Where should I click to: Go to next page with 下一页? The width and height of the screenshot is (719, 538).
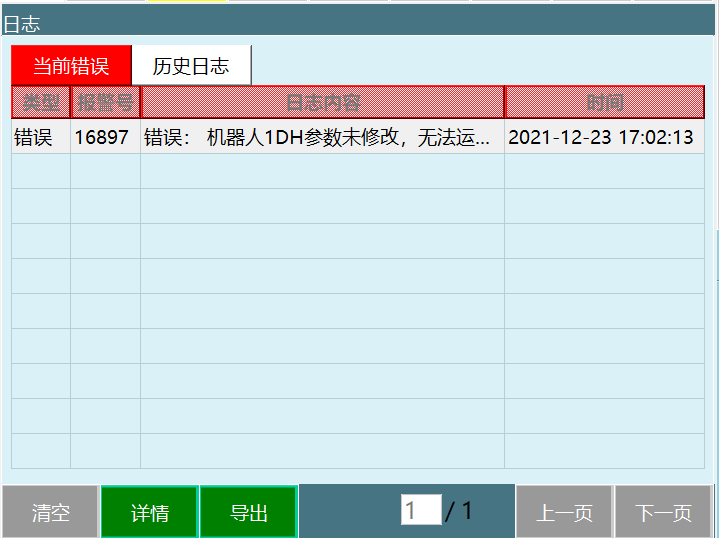click(663, 513)
